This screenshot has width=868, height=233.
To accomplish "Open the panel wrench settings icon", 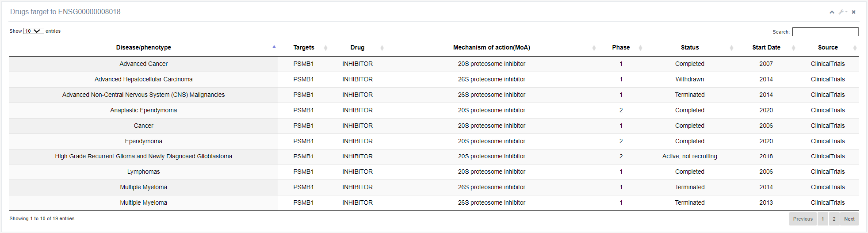I will coord(842,12).
